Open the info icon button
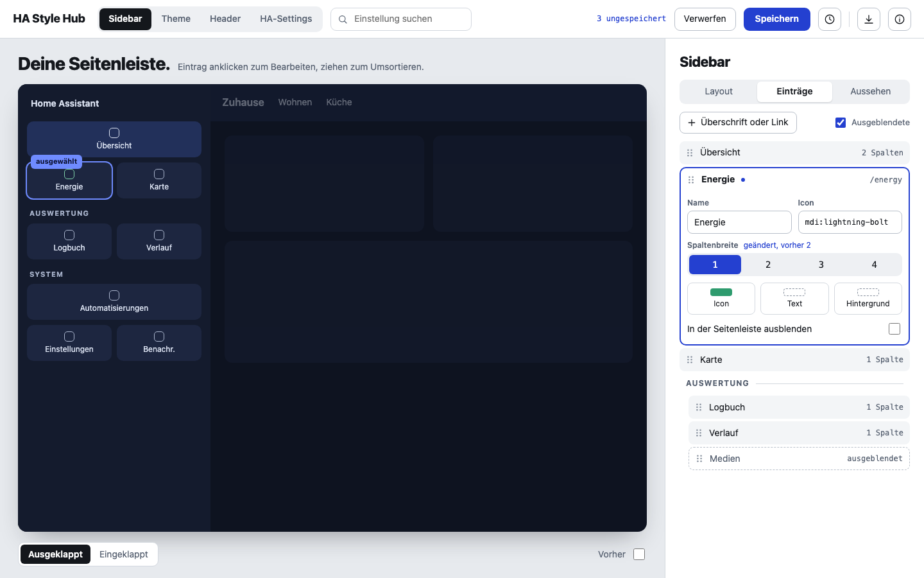Image resolution: width=924 pixels, height=578 pixels. pos(900,19)
